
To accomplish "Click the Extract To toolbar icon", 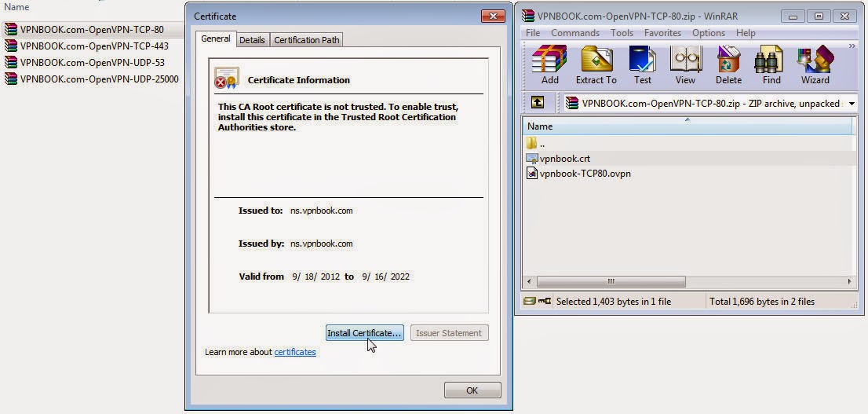I will click(596, 59).
